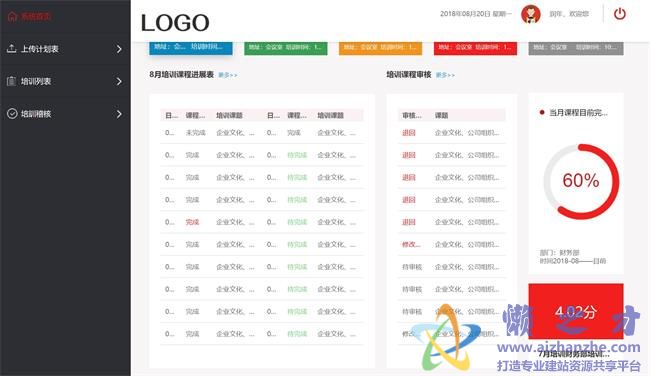Click the red 完成 status cell
This screenshot has height=376, width=650.
192,222
